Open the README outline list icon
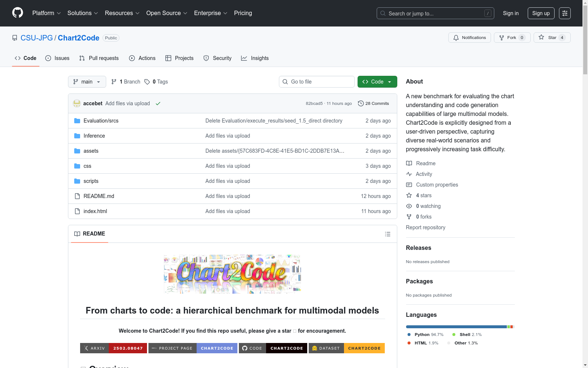This screenshot has height=368, width=588. (x=387, y=234)
